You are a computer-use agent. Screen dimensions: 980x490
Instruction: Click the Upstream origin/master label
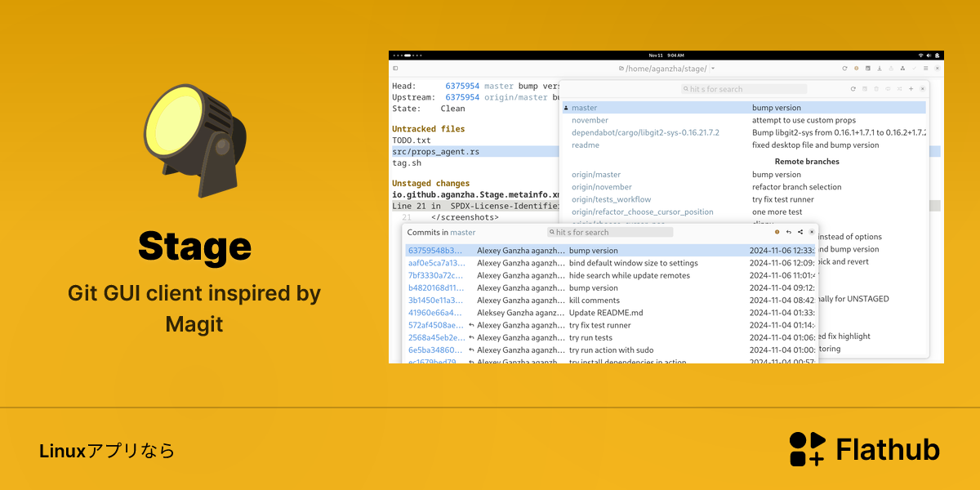coord(515,97)
